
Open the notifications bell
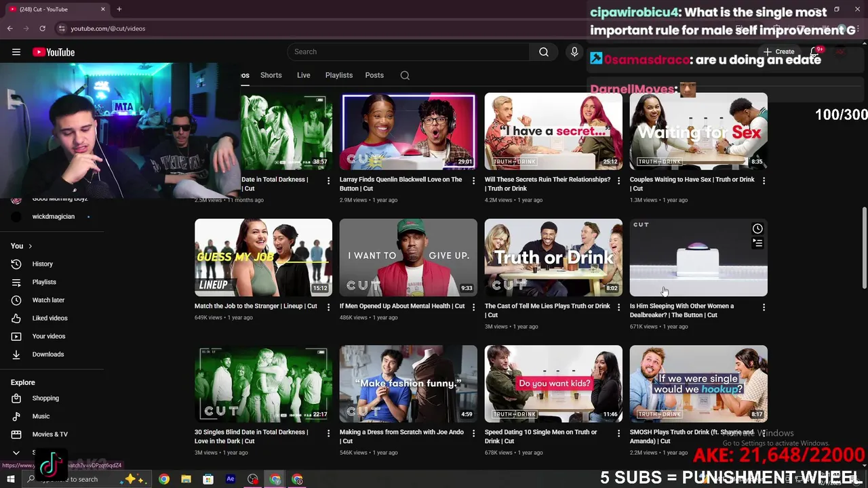coord(816,52)
